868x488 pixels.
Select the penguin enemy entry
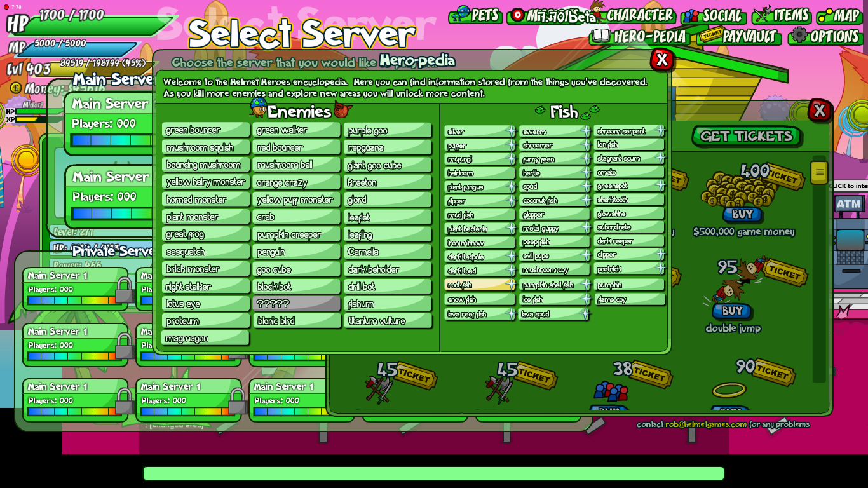click(x=296, y=252)
